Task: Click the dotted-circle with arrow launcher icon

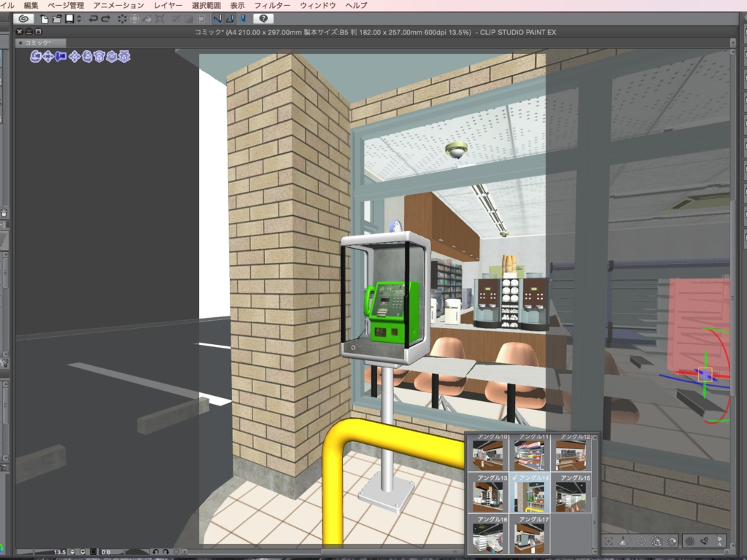Action: [x=671, y=541]
